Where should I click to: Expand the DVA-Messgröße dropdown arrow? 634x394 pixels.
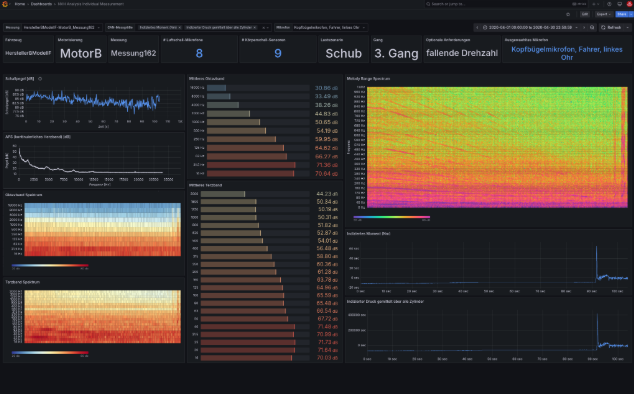[268, 28]
